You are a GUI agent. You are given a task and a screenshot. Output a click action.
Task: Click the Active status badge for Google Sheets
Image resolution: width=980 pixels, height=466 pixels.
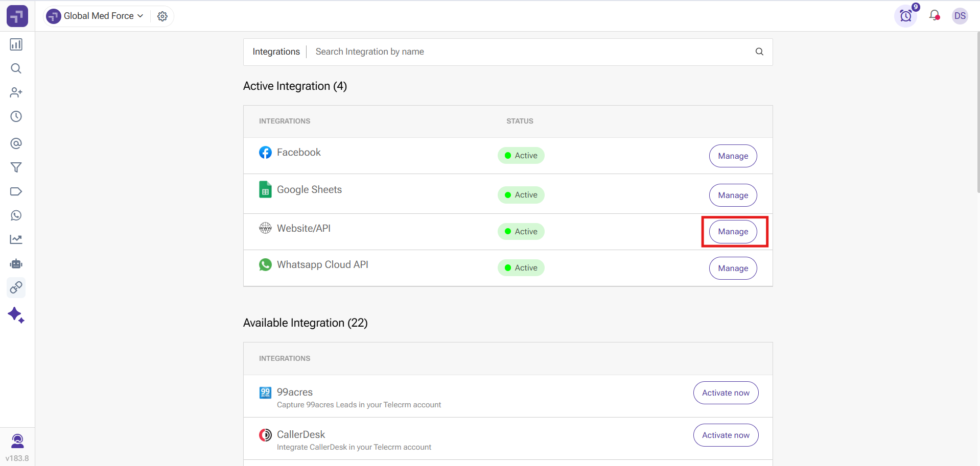tap(521, 194)
